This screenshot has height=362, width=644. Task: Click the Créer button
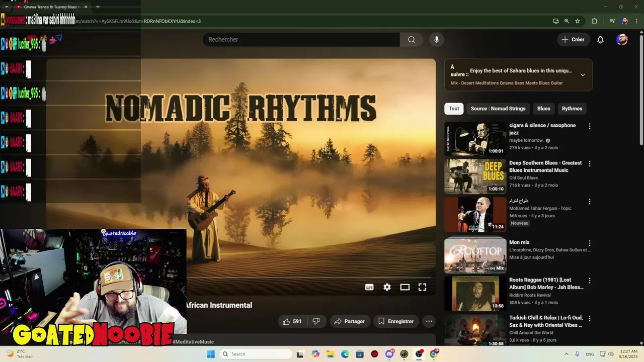click(x=573, y=40)
